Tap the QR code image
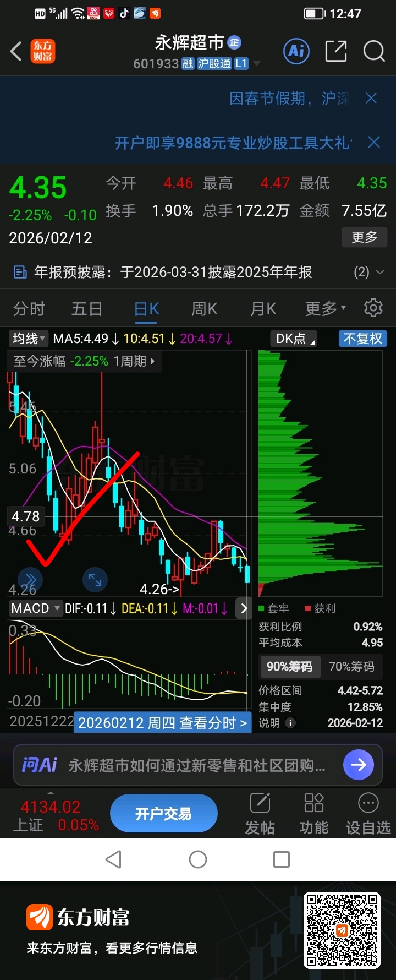The height and width of the screenshot is (980, 396). tap(343, 930)
